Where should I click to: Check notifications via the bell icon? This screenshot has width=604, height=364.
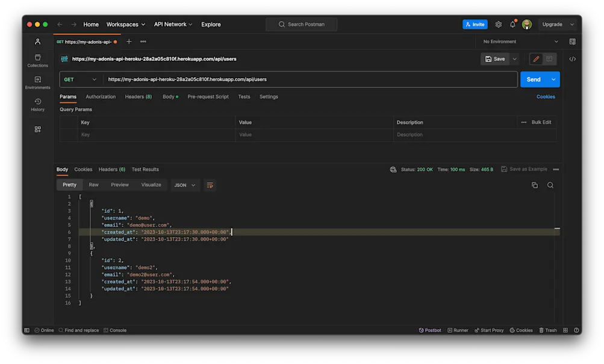[x=512, y=24]
